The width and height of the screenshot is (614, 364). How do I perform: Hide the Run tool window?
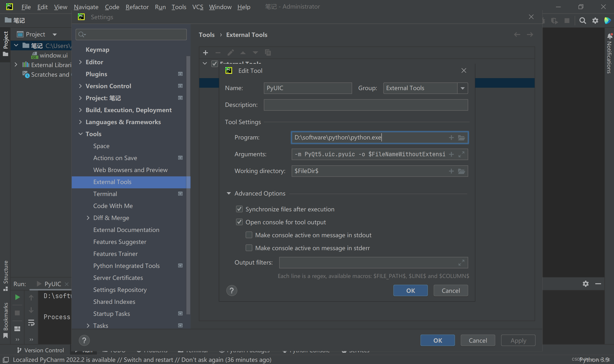click(598, 284)
